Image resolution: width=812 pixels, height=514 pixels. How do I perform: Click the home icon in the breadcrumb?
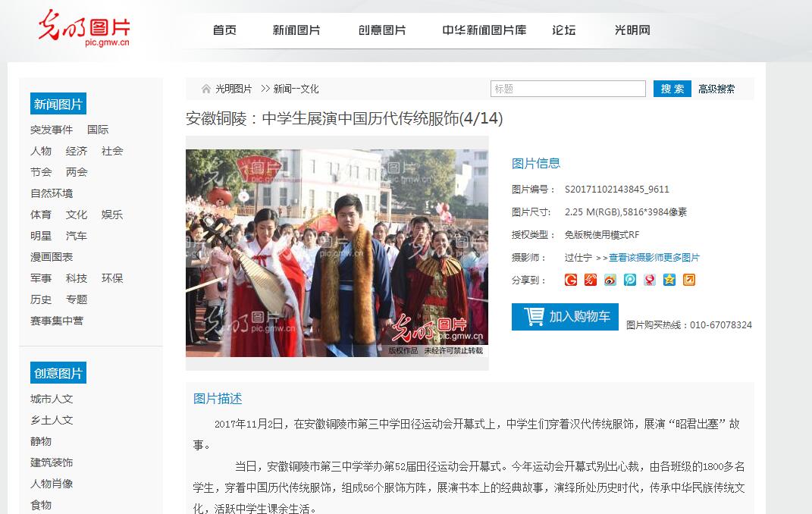tap(205, 89)
